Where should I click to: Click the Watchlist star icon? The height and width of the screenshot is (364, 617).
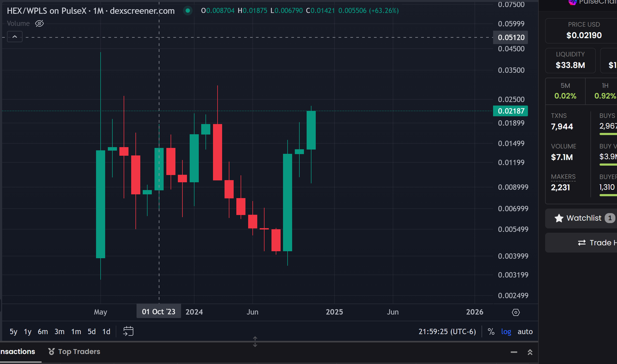[559, 218]
